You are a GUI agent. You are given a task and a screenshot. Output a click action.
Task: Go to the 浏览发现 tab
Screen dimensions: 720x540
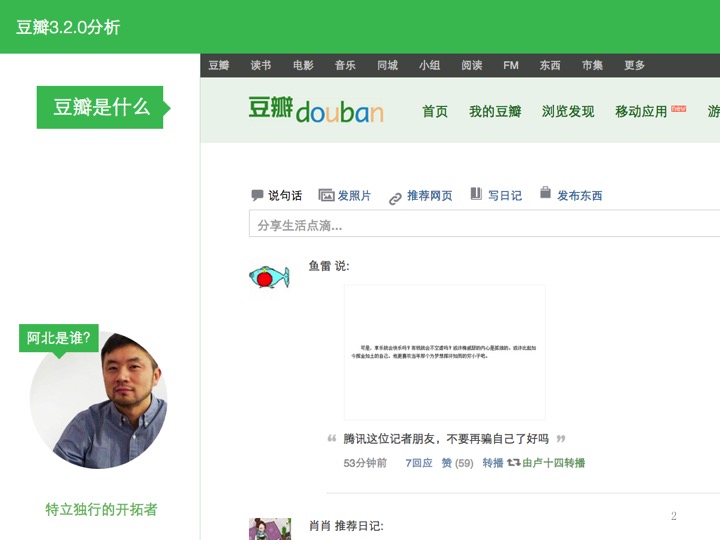coord(568,111)
